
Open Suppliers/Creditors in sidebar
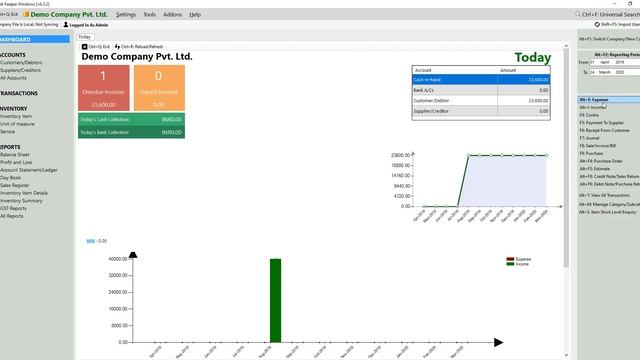pos(20,70)
